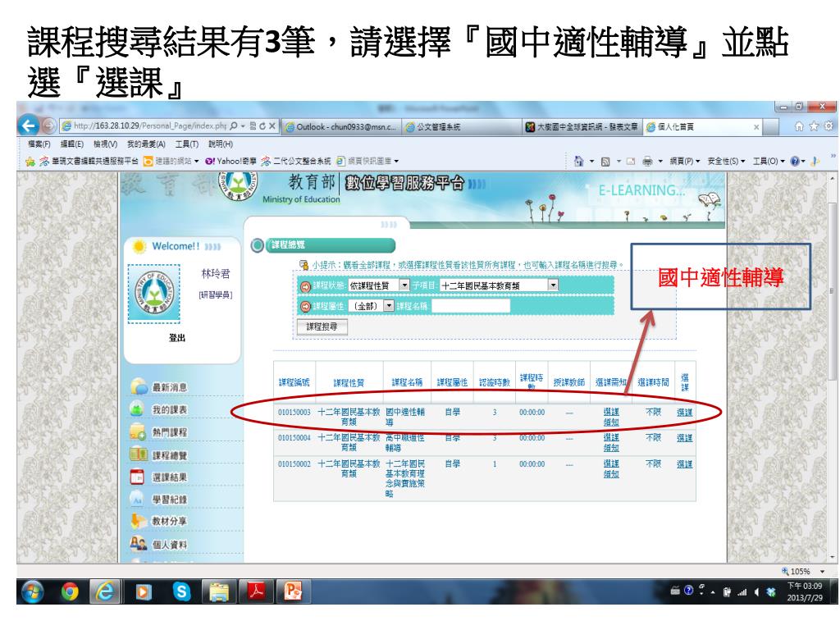Click the add to favorites bar star icon
Image resolution: width=840 pixels, height=630 pixels.
pyautogui.click(x=30, y=162)
